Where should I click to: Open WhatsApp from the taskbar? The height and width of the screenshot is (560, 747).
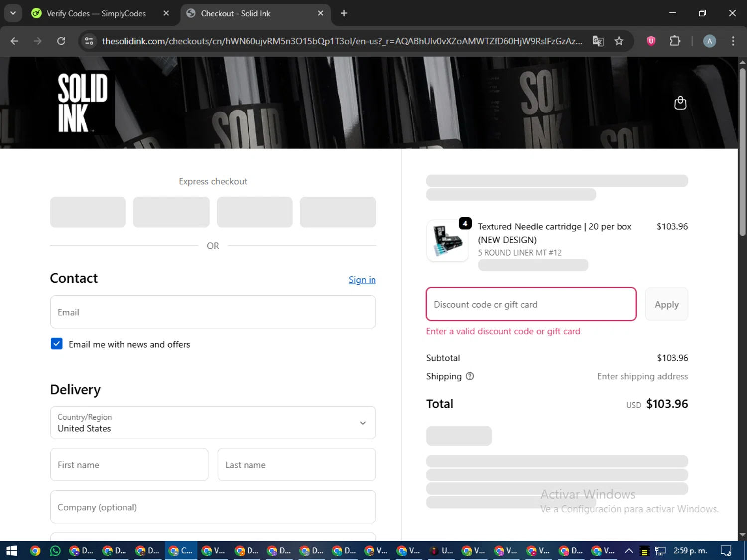pos(55,551)
